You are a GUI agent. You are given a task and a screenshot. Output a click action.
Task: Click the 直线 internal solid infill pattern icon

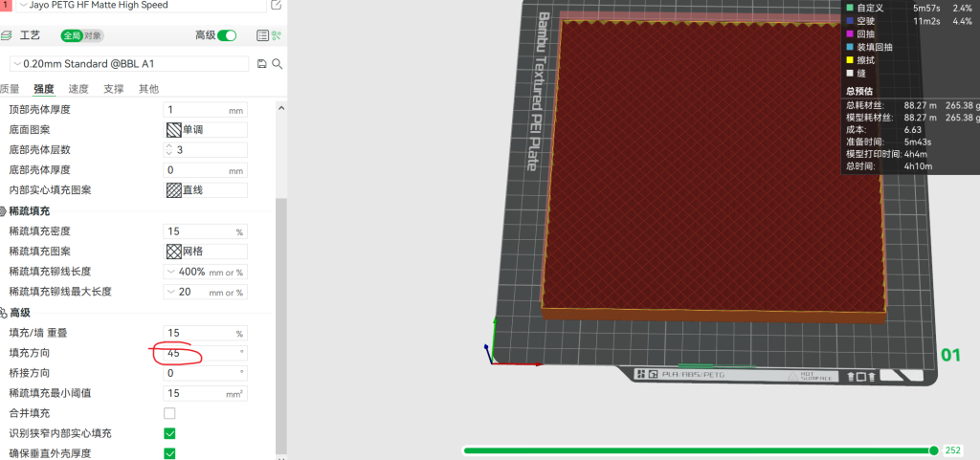pos(174,190)
